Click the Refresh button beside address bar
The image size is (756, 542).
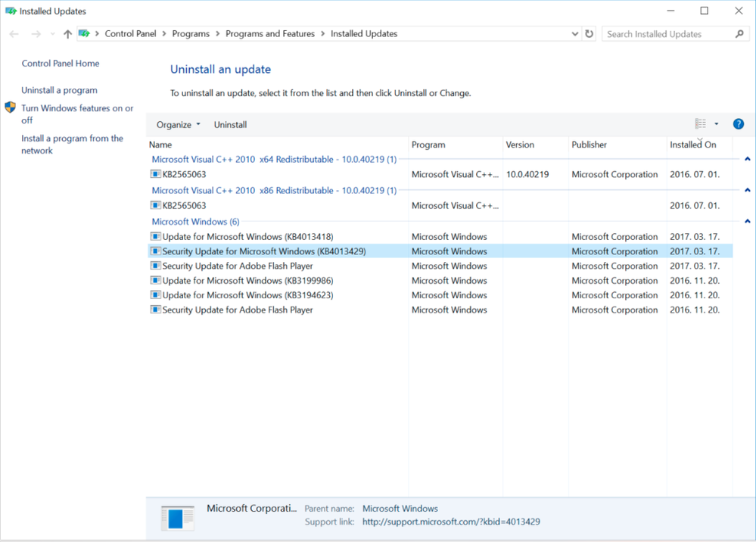590,34
